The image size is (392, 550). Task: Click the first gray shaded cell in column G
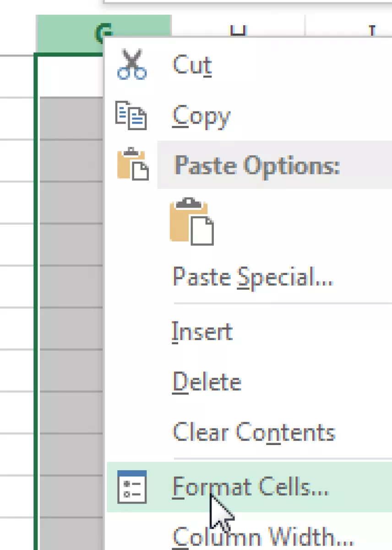tap(71, 118)
